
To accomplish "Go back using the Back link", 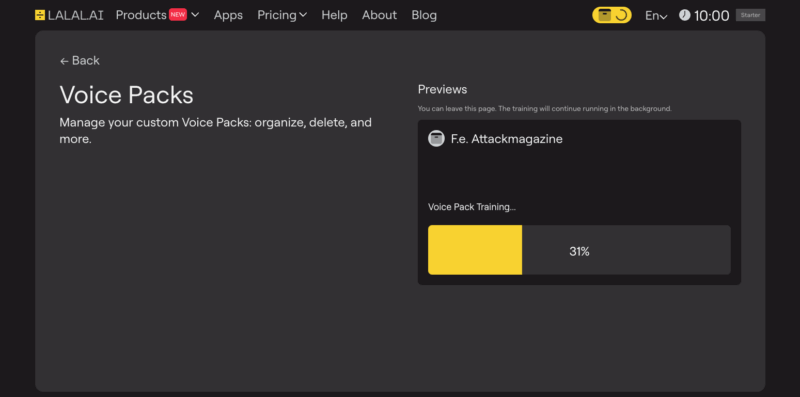I will pyautogui.click(x=80, y=61).
